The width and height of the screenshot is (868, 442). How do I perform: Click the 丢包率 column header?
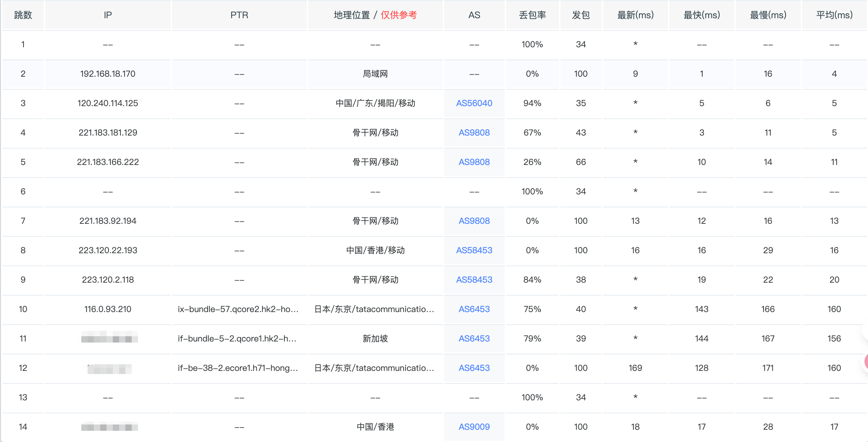click(532, 15)
